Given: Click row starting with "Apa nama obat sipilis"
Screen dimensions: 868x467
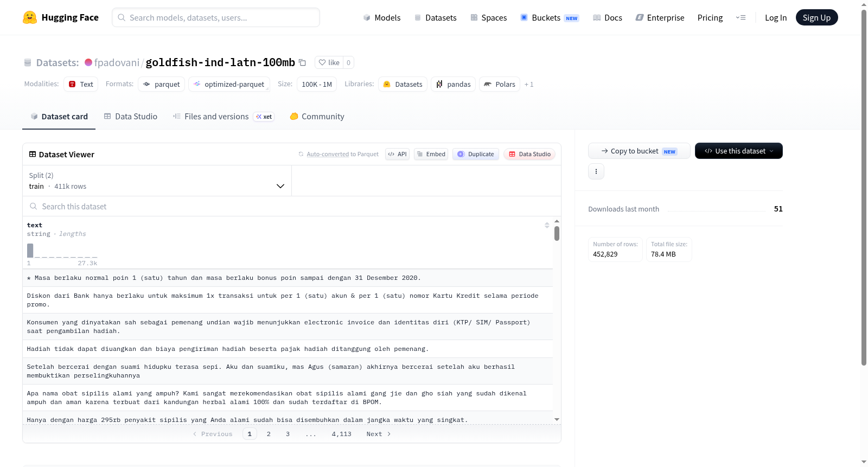Looking at the screenshot, I should coord(288,398).
